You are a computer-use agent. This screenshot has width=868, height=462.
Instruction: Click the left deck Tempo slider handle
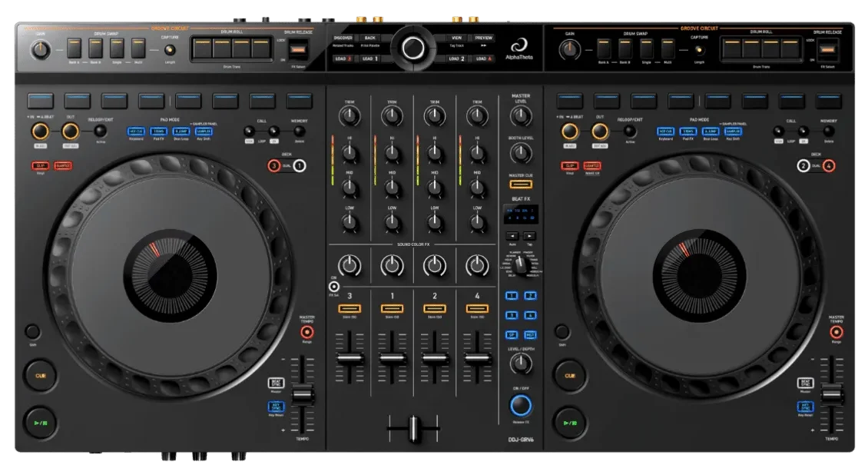tap(303, 395)
